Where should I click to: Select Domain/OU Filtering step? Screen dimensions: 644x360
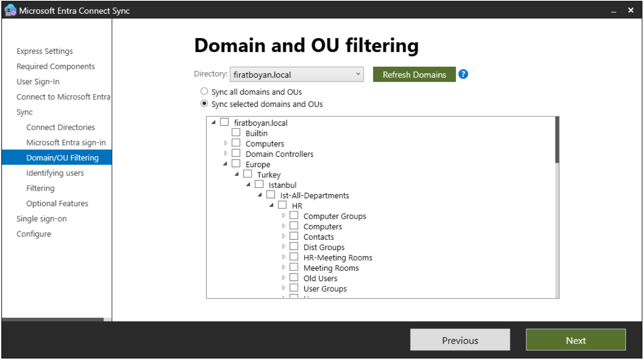pyautogui.click(x=57, y=157)
